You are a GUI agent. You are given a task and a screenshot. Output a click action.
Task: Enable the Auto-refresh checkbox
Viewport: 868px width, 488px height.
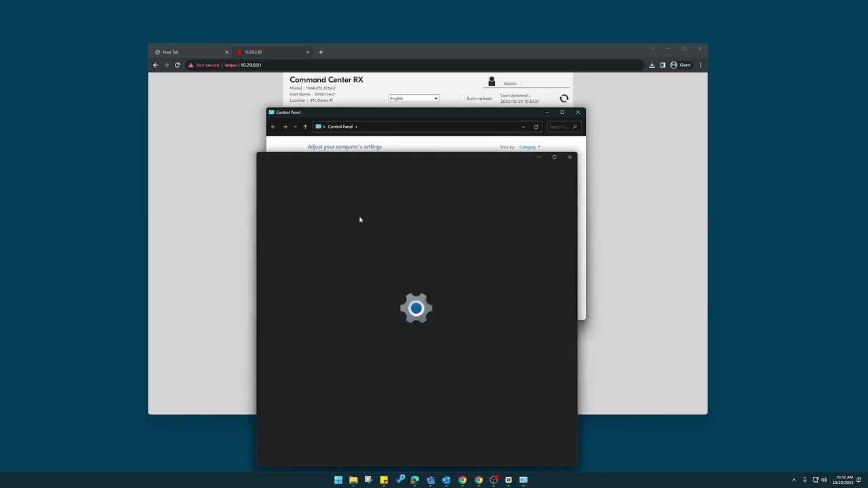click(462, 98)
